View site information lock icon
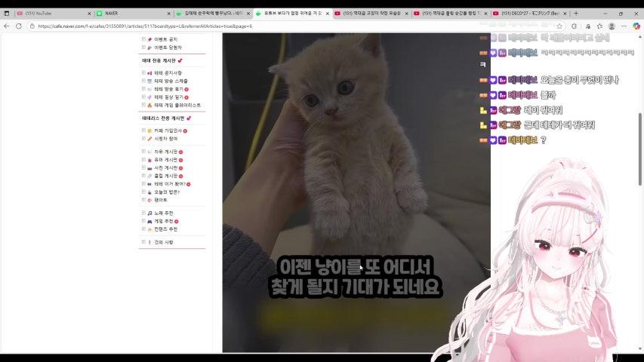 point(32,26)
